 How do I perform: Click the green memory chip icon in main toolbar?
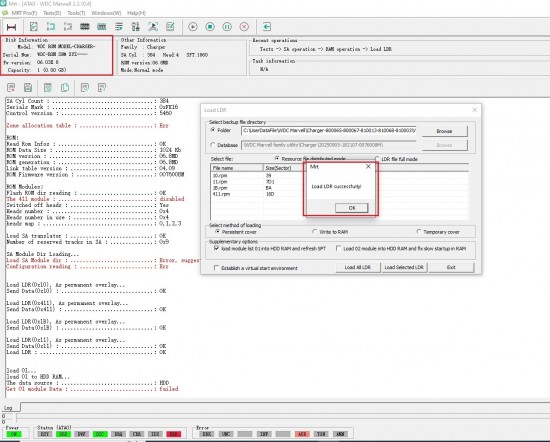click(102, 27)
